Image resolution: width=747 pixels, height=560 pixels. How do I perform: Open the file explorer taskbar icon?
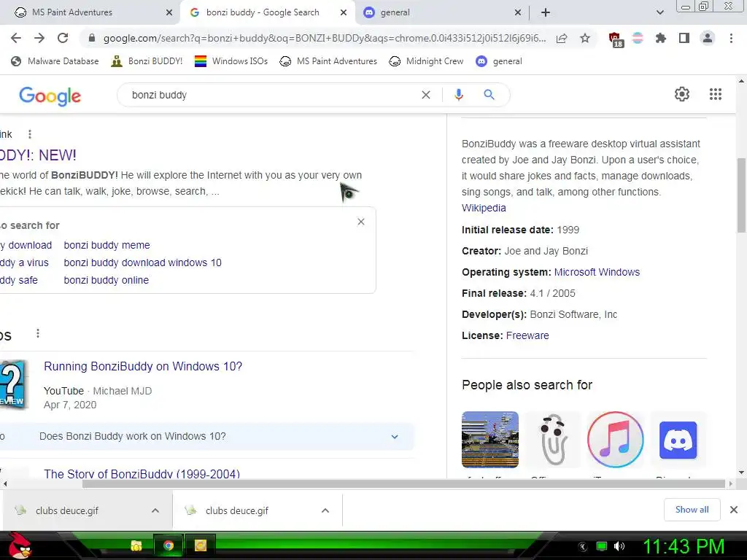tap(136, 545)
